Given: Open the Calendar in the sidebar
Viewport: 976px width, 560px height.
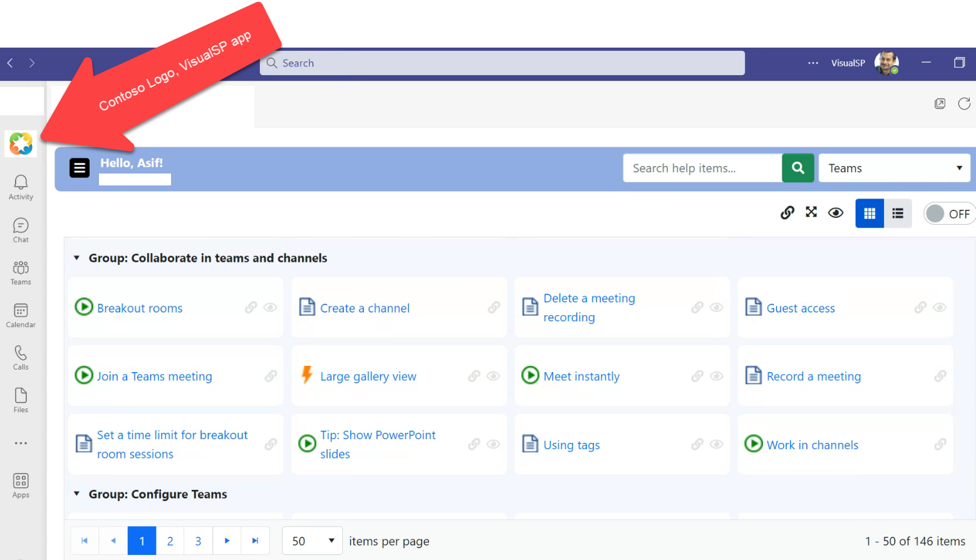Looking at the screenshot, I should click(x=21, y=315).
